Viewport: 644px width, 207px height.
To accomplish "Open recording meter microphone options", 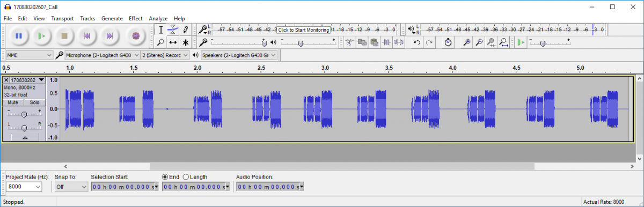I will click(202, 29).
